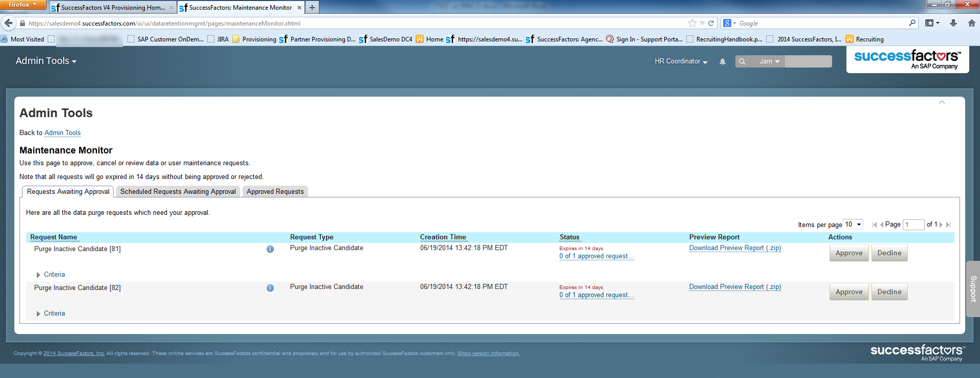Go to browser home page icon
The height and width of the screenshot is (378, 980).
[972, 23]
